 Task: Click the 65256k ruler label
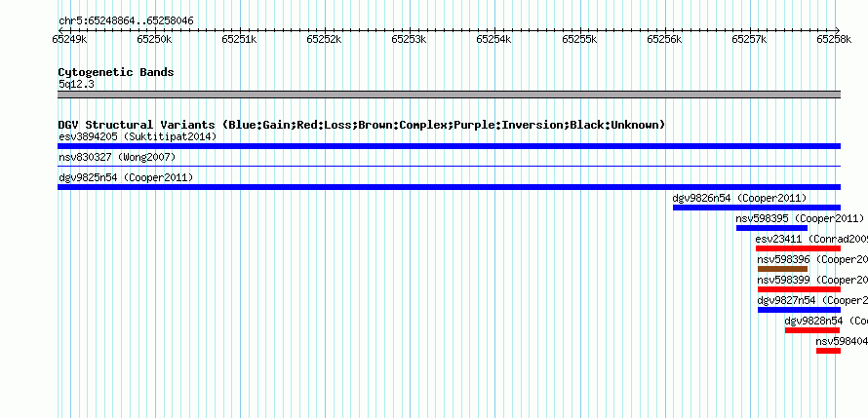point(665,39)
